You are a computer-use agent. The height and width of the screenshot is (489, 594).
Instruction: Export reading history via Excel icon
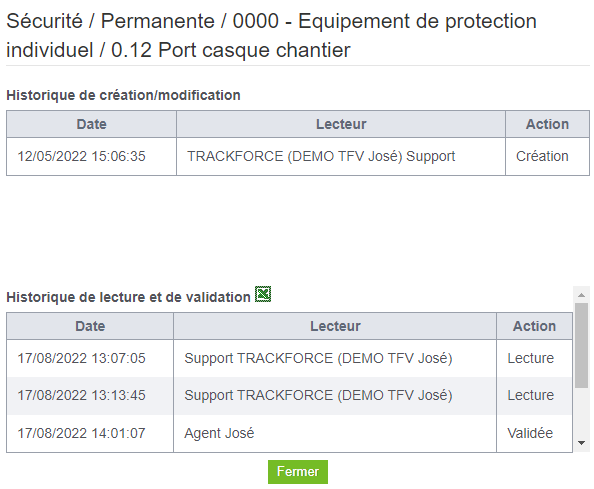point(263,294)
